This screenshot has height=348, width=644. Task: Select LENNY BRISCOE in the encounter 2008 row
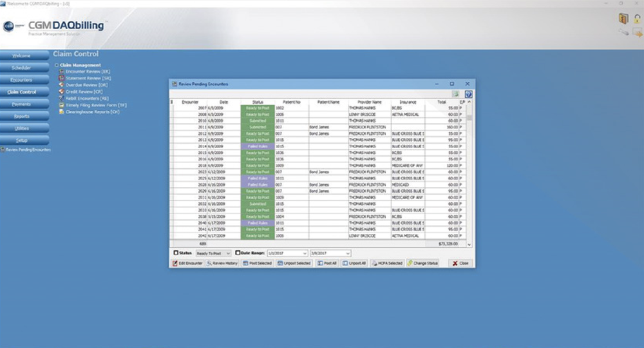tap(370, 115)
